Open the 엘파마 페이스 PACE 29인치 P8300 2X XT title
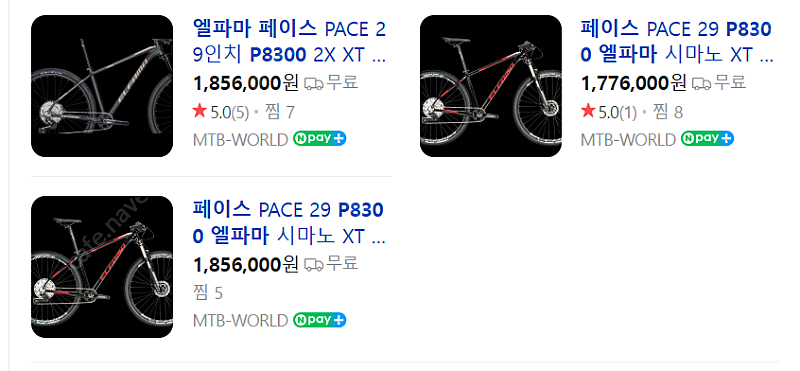This screenshot has width=800, height=371. point(289,42)
